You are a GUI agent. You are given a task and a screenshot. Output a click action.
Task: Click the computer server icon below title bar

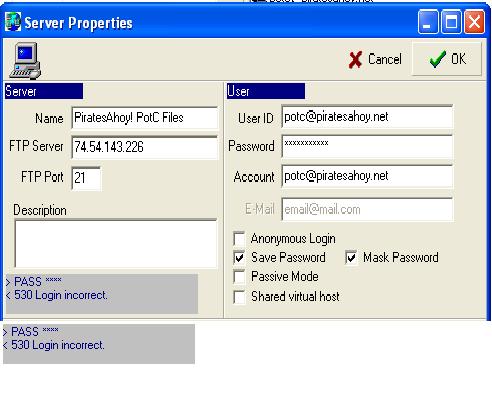pyautogui.click(x=25, y=61)
